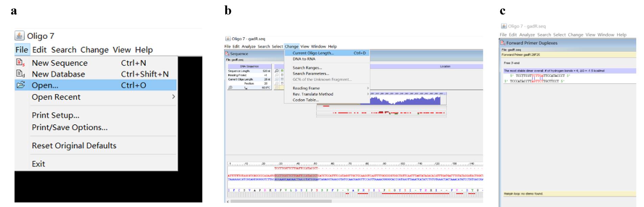Click the Reading Frame row in DNA Sequence table
The image size is (644, 207).
249,75
